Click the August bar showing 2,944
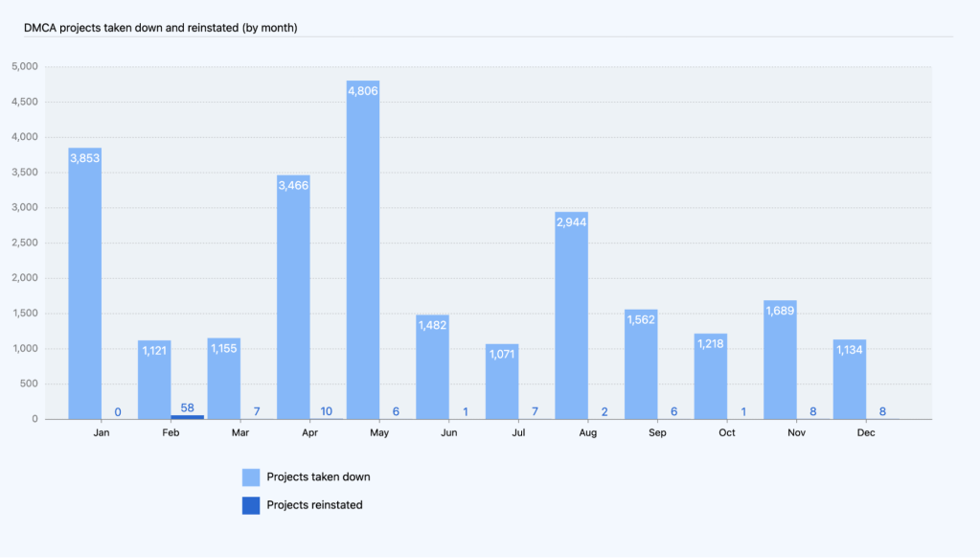 click(571, 316)
